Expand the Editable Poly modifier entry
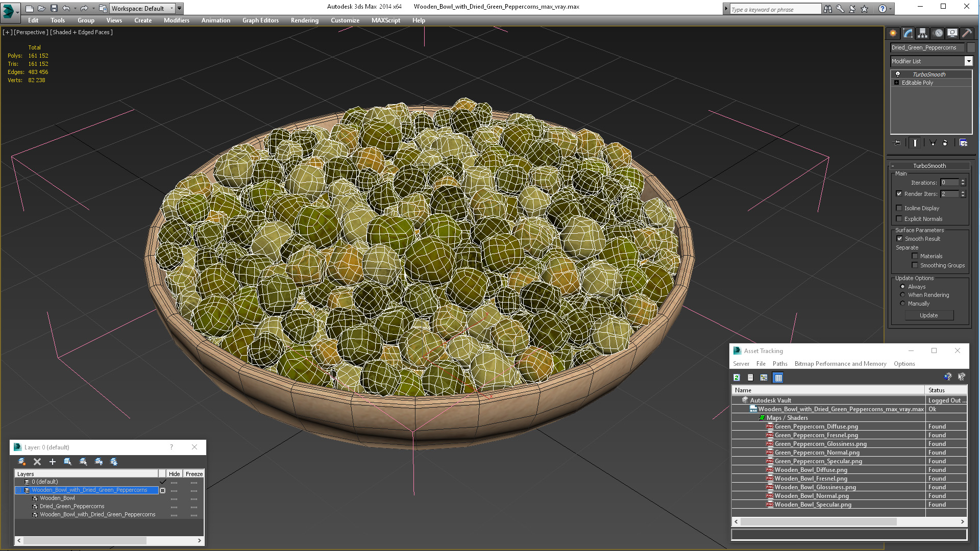Viewport: 980px width, 551px height. pos(896,83)
